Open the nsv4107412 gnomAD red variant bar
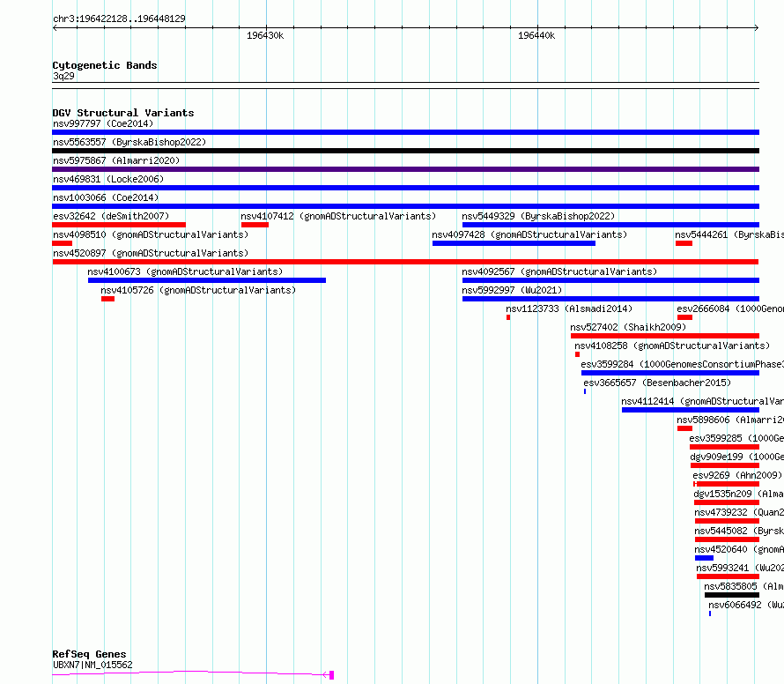 click(x=255, y=225)
